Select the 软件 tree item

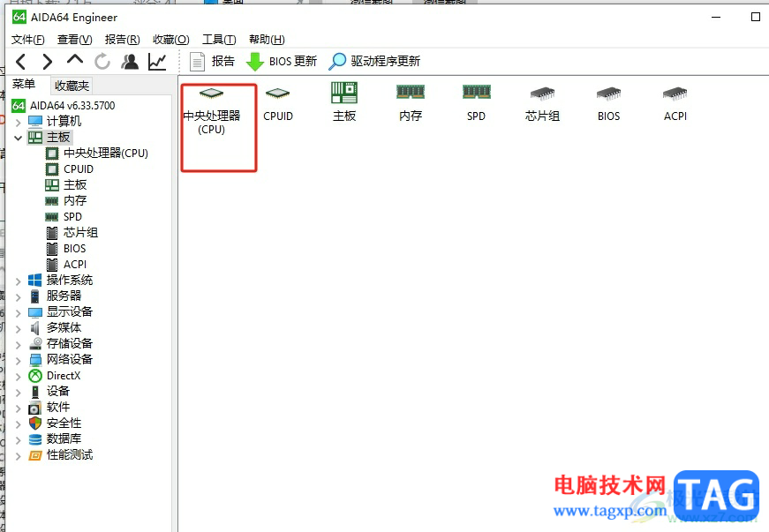pos(49,407)
